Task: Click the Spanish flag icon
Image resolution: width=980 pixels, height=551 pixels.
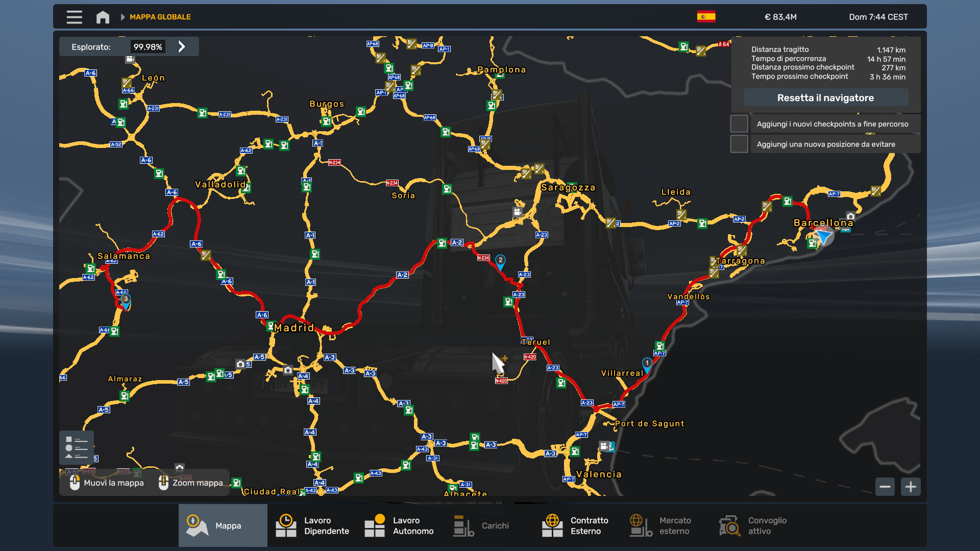Action: pos(706,17)
